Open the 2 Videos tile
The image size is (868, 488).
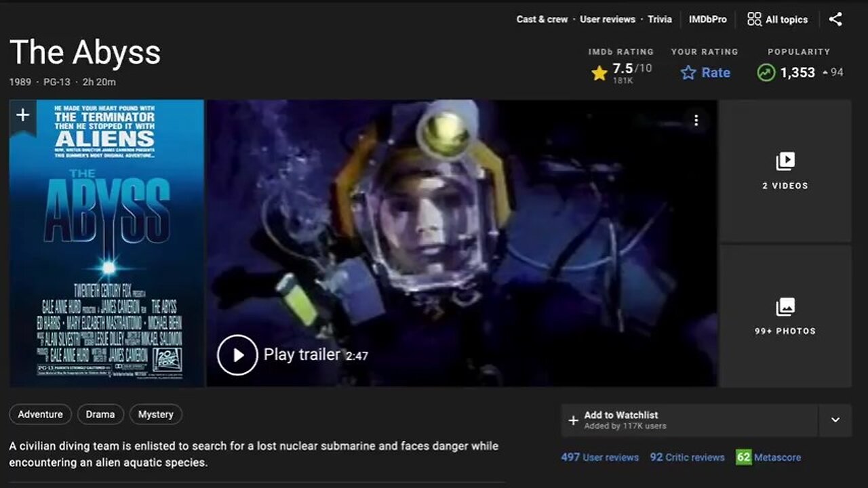(785, 171)
